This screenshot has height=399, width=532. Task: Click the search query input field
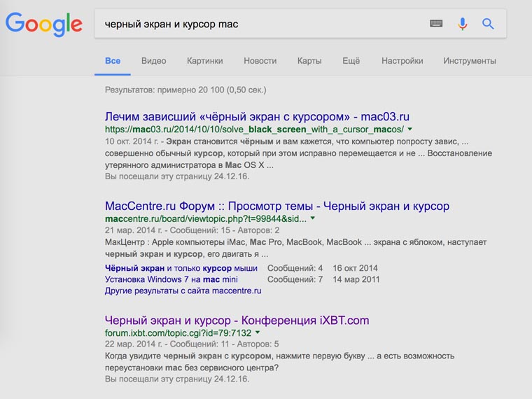[259, 24]
